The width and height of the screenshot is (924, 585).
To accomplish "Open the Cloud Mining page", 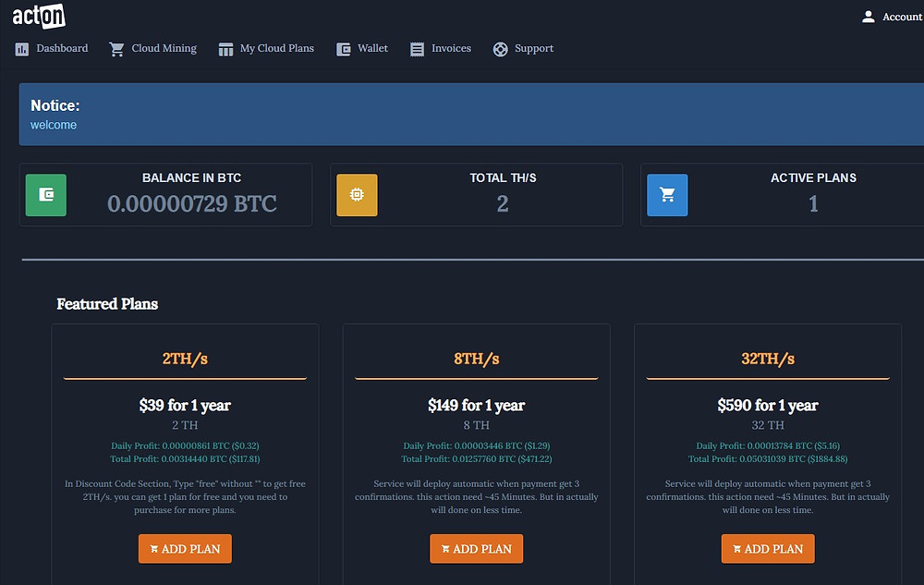I will coord(153,49).
